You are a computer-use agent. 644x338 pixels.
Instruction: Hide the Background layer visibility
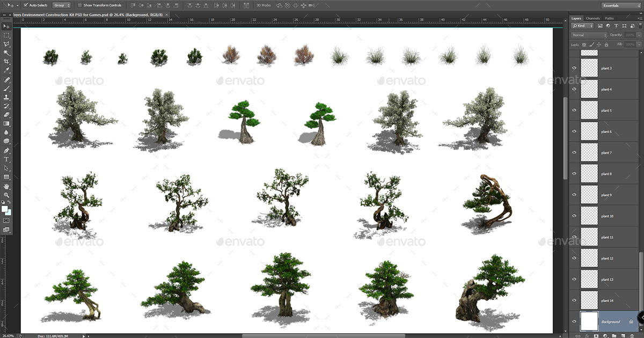(x=574, y=321)
